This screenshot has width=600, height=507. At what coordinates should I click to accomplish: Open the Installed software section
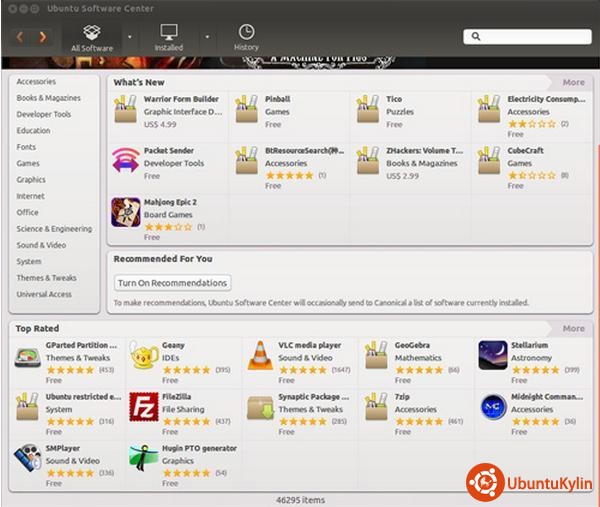pos(169,37)
